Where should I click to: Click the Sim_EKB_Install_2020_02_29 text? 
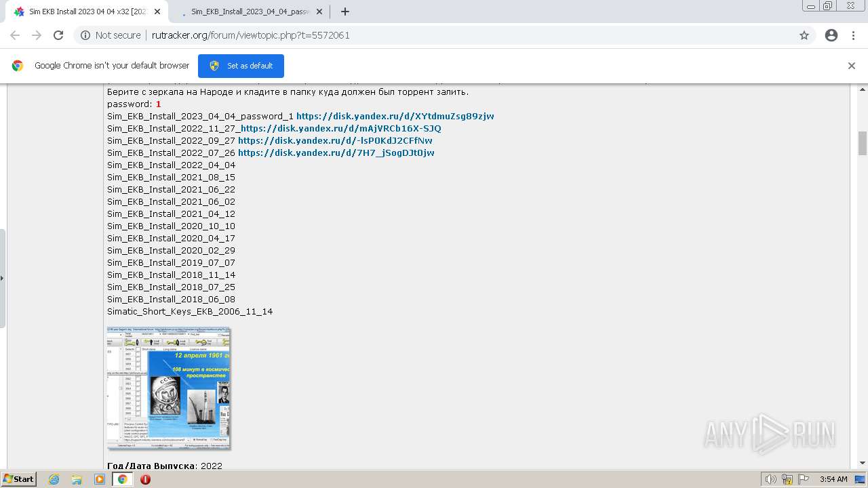click(x=171, y=250)
